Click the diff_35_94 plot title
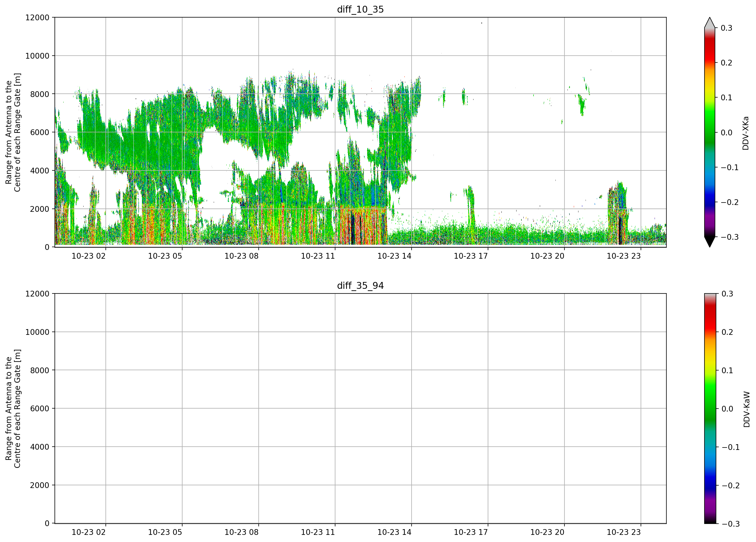Screen dimensions: 756x542 tap(360, 286)
